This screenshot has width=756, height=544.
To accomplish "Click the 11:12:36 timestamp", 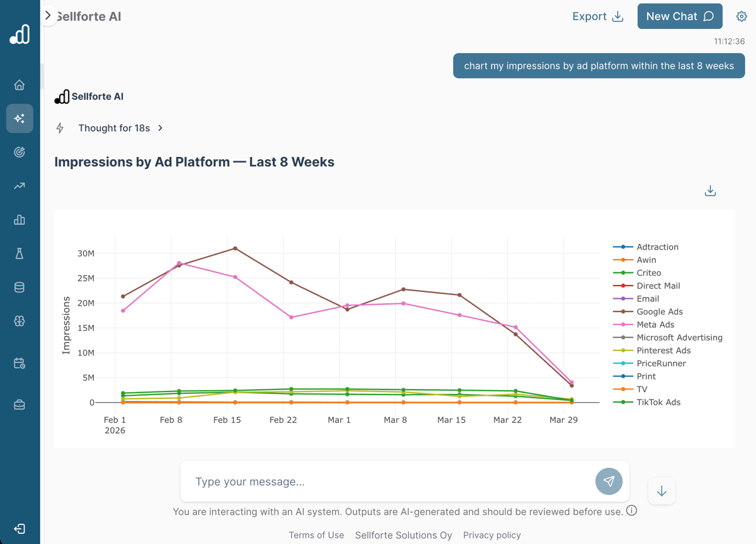I will tap(729, 42).
